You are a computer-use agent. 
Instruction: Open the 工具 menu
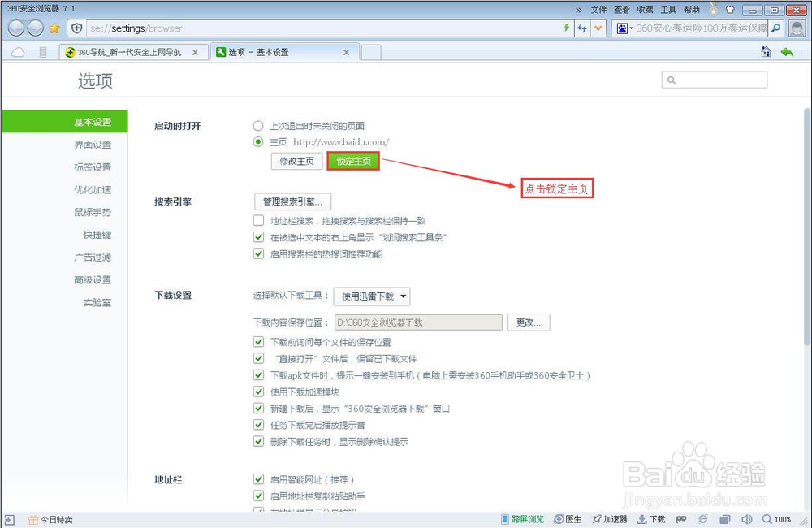tap(668, 10)
